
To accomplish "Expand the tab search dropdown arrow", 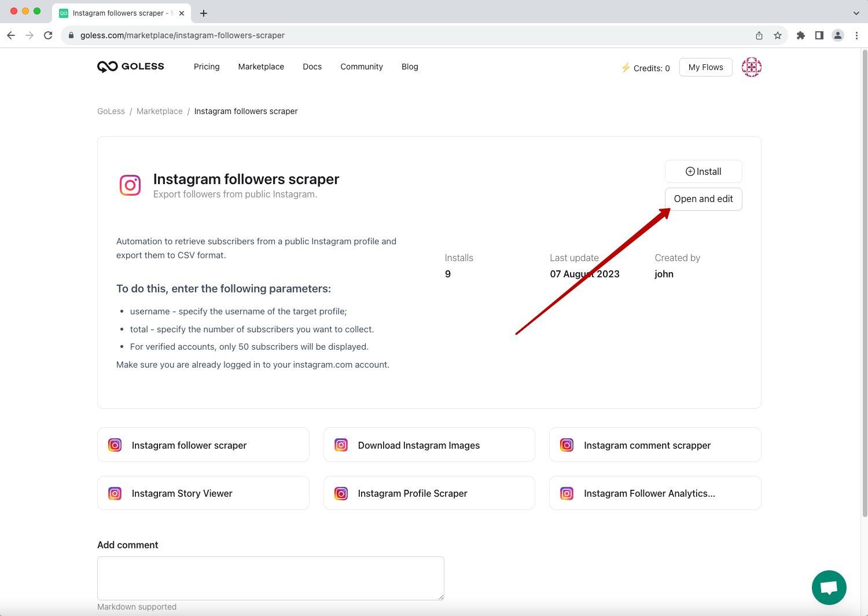I will tap(856, 13).
